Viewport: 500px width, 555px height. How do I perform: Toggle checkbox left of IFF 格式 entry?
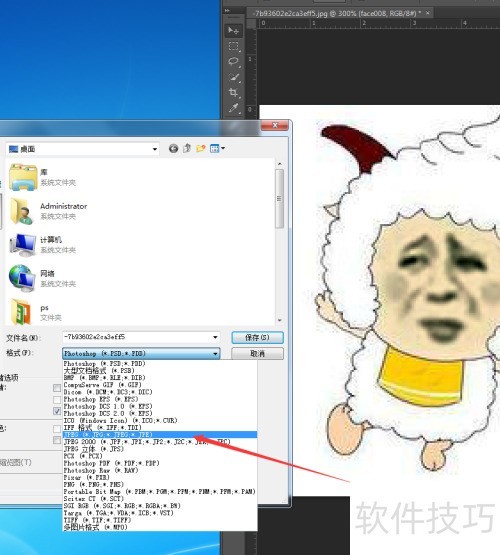57,429
